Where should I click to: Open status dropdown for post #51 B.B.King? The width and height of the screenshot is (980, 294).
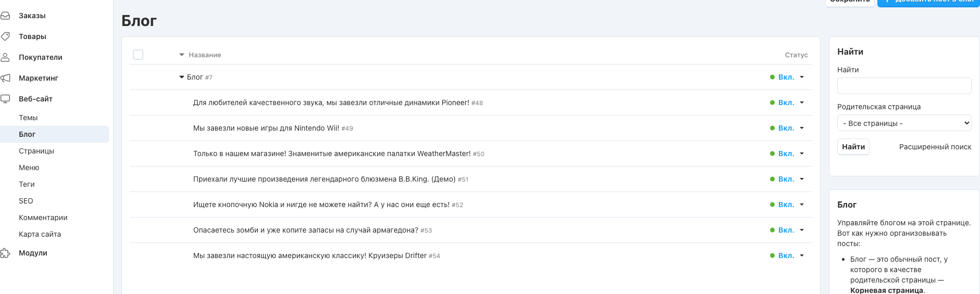802,179
